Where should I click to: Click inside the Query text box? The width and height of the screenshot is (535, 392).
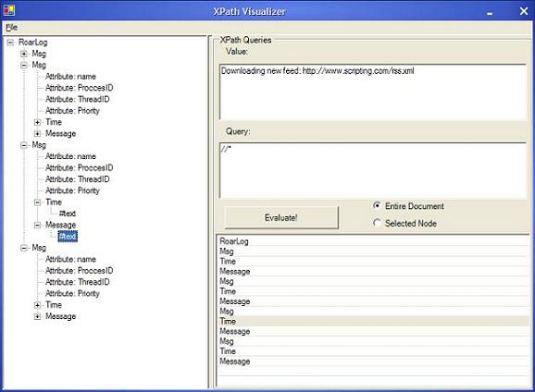click(x=373, y=170)
